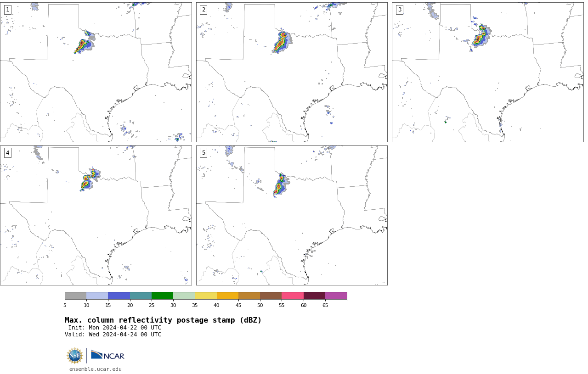
Task: Click the storm cell in panel 3
Action: (x=480, y=38)
